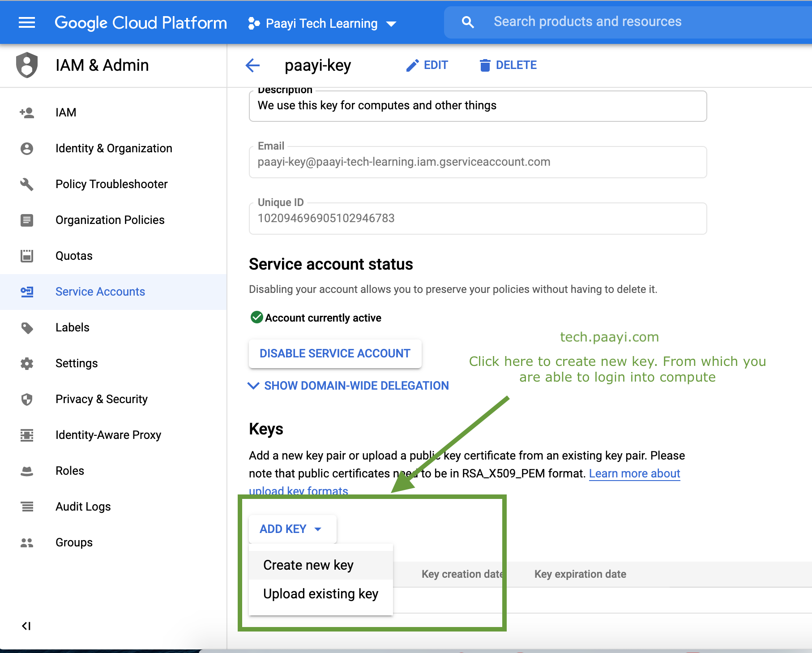Click the Email field
Image resolution: width=812 pixels, height=653 pixels.
478,162
